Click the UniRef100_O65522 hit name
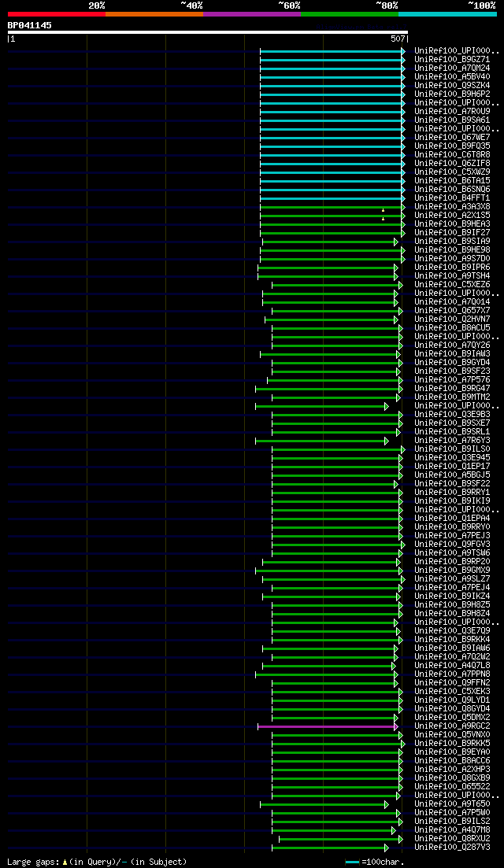The image size is (504, 868). click(452, 787)
